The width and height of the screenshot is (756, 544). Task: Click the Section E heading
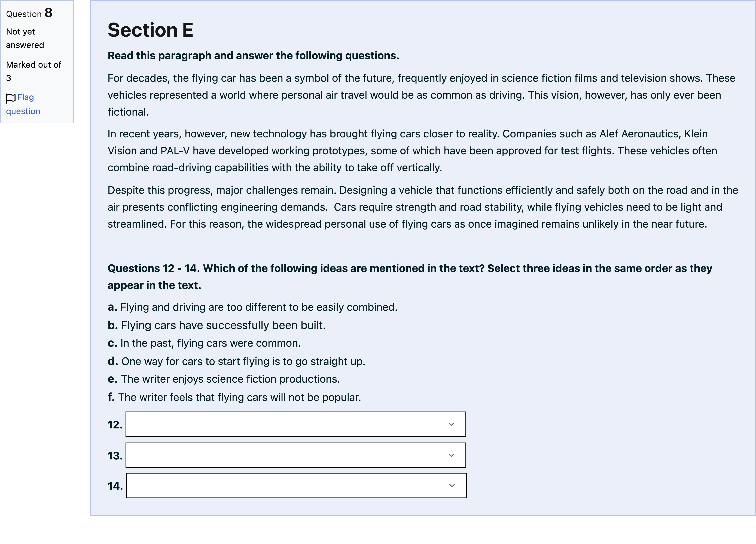pyautogui.click(x=150, y=30)
